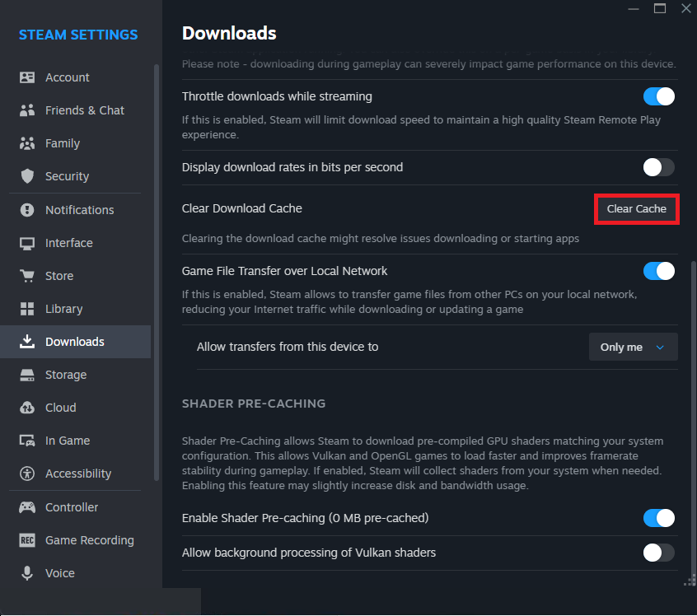Click the Clear Cache button
This screenshot has width=697, height=616.
pyautogui.click(x=637, y=209)
